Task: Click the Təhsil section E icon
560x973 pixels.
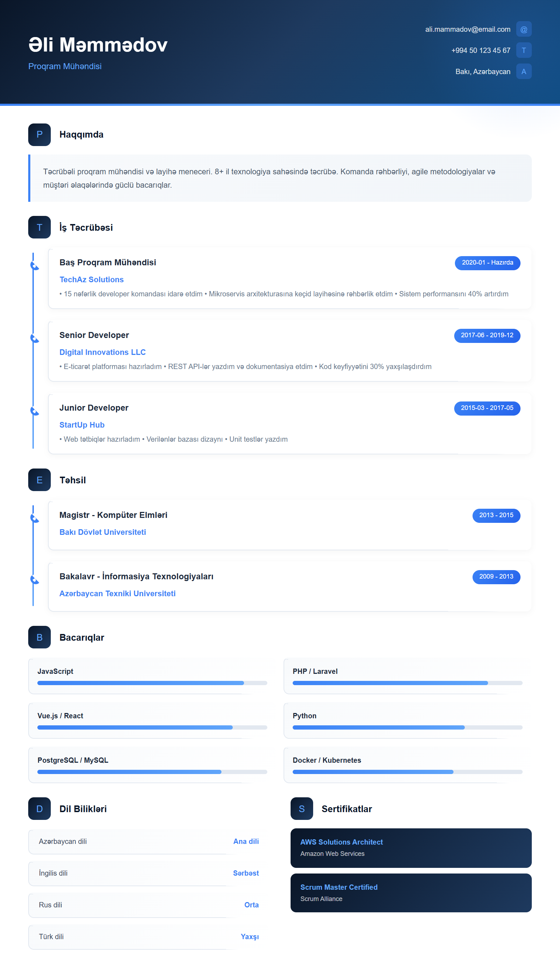Action: pos(39,480)
